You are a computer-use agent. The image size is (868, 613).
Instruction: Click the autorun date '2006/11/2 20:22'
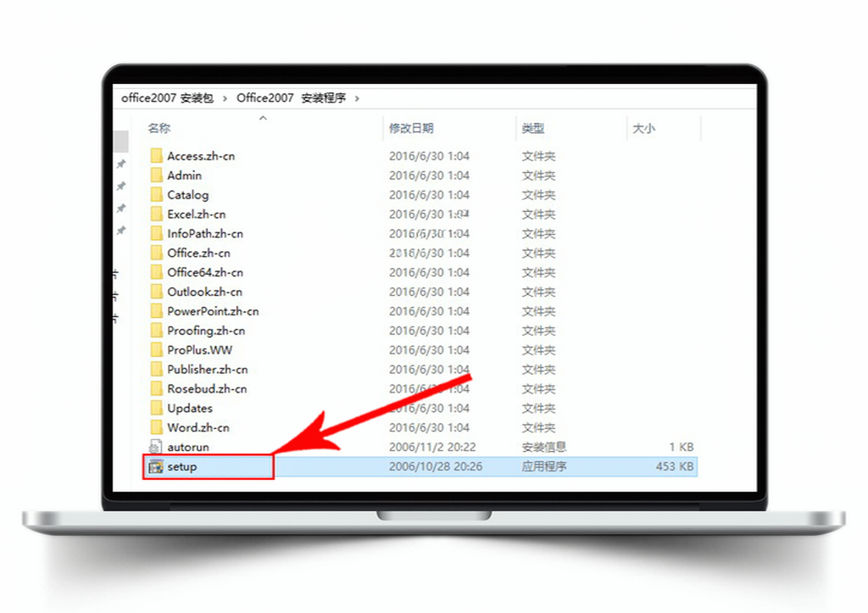[x=432, y=447]
